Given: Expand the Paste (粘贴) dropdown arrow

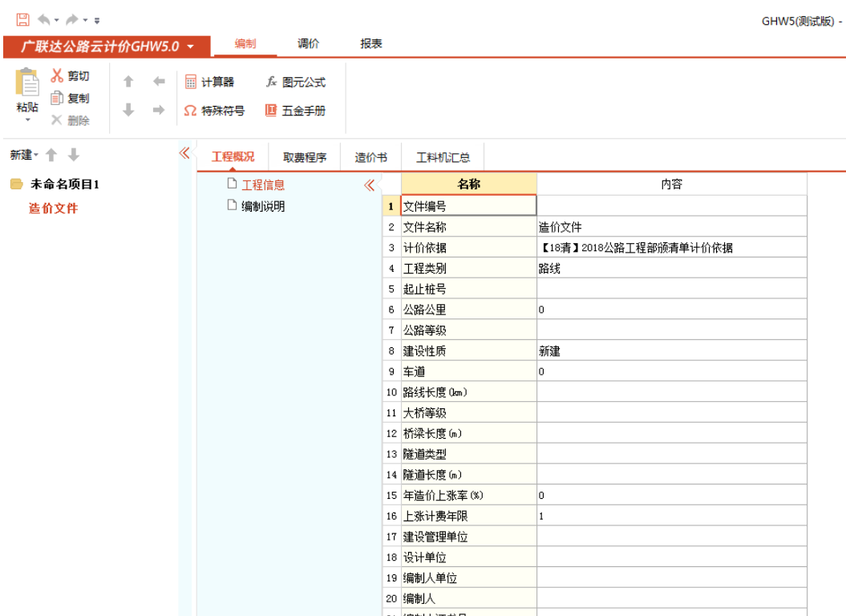Looking at the screenshot, I should click(27, 120).
